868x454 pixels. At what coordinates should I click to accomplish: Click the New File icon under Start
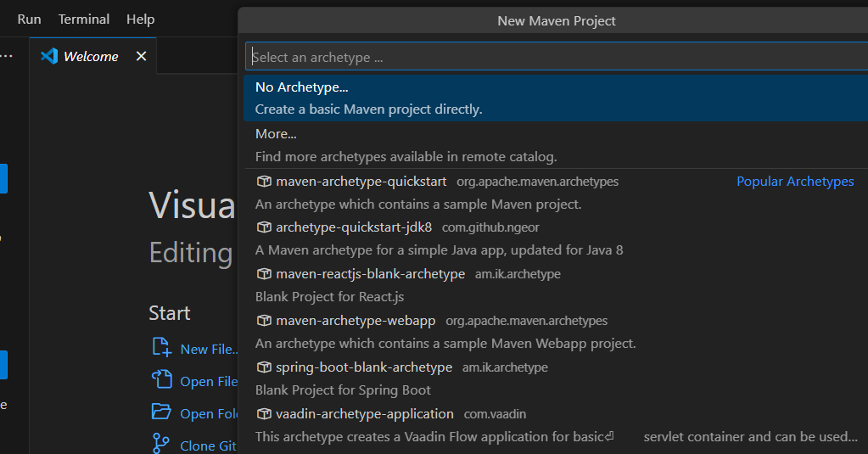point(160,347)
